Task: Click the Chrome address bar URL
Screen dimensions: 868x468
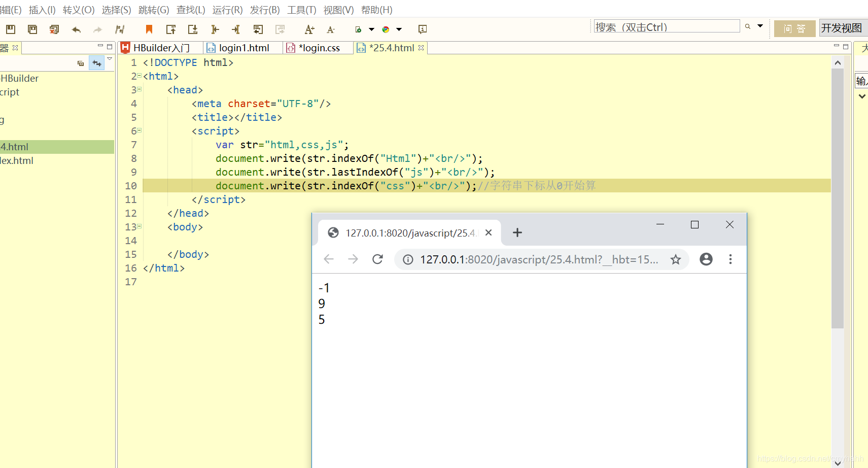Action: pyautogui.click(x=539, y=259)
